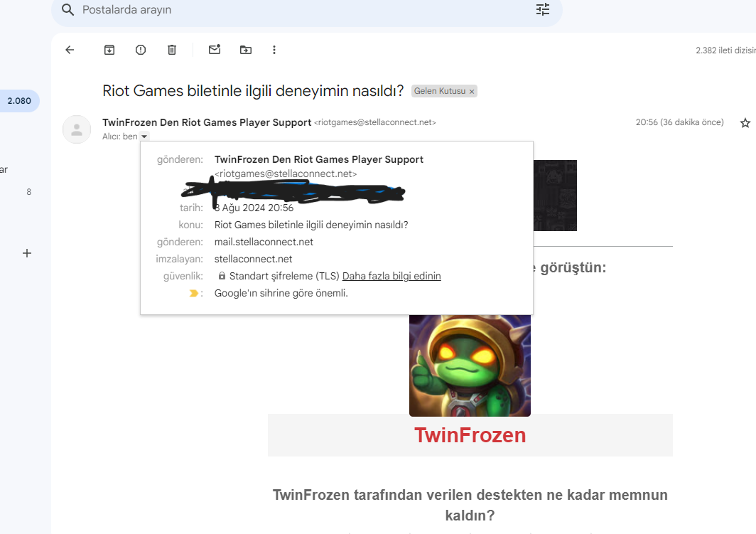The height and width of the screenshot is (534, 756).
Task: Click the sender avatar placeholder
Action: tap(77, 129)
